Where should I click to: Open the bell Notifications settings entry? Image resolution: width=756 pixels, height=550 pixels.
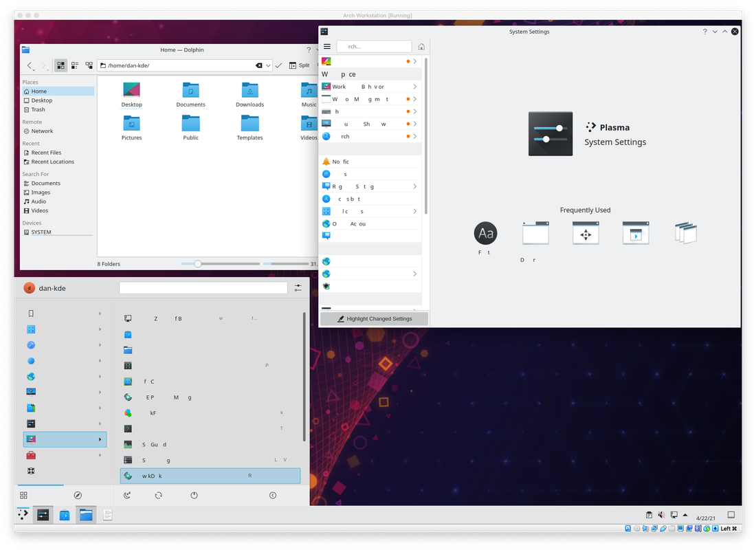point(370,162)
